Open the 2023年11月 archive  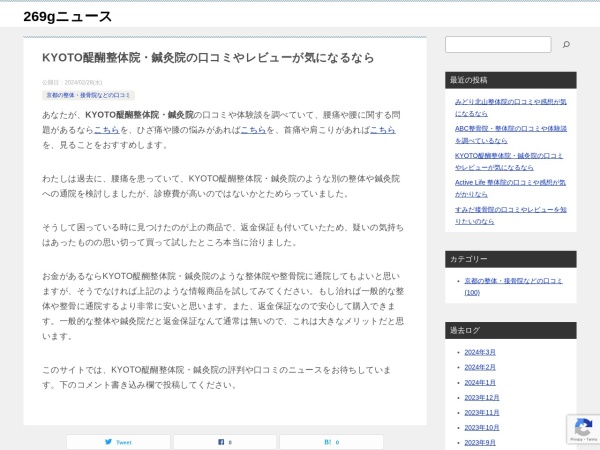coord(482,412)
